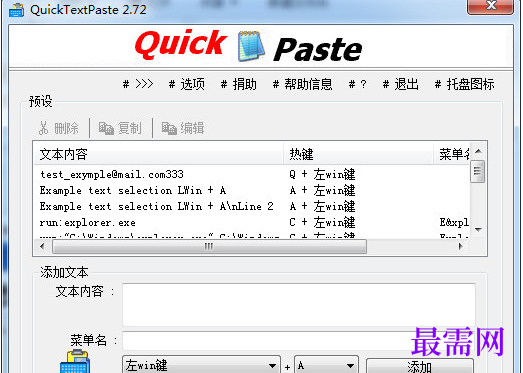Click the vertical scrollbar down arrow
This screenshot has height=373, width=523.
[x=478, y=230]
